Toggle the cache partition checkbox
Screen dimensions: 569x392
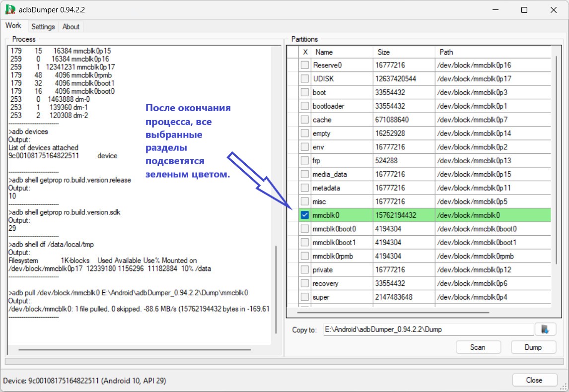click(x=305, y=120)
